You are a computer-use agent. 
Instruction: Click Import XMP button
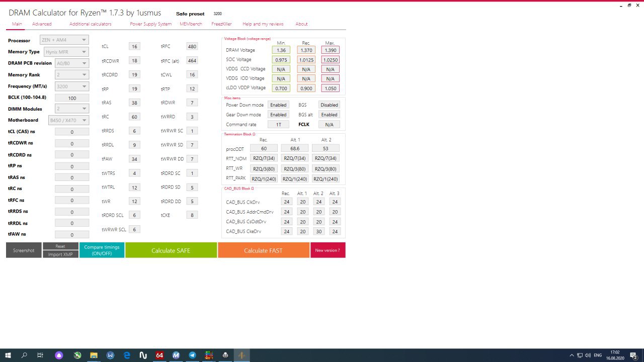click(60, 254)
